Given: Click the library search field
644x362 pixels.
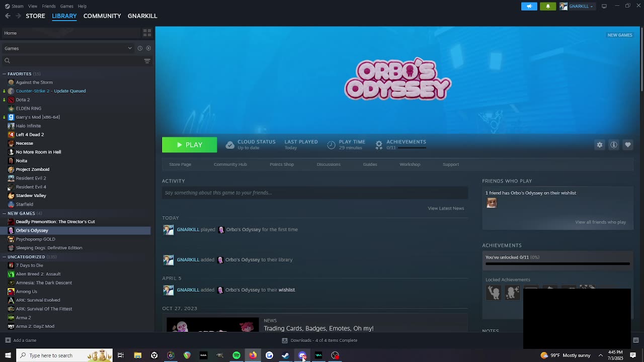Looking at the screenshot, I should [x=76, y=61].
